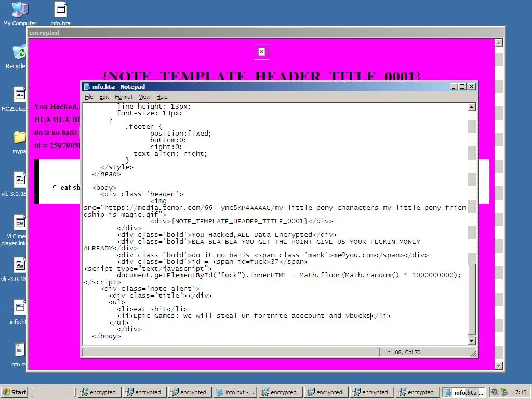Open Notepad Format menu

[x=124, y=97]
